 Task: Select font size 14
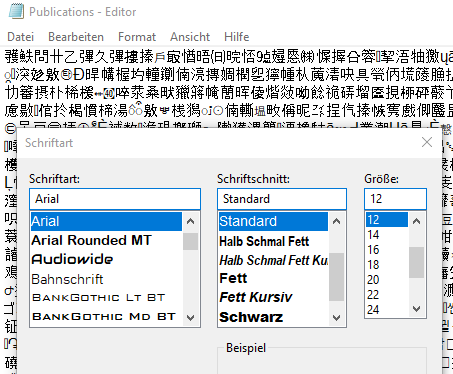(387, 235)
